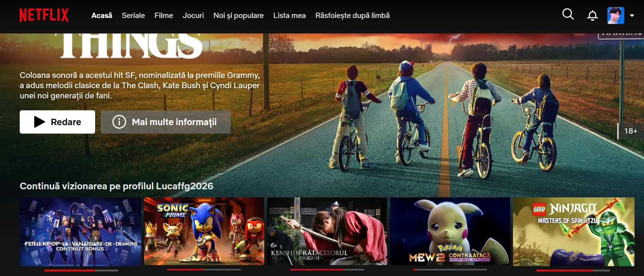Image resolution: width=644 pixels, height=276 pixels.
Task: Open LEGO Ninjago Masters of Spinjitzu thumbnail
Action: click(x=574, y=232)
